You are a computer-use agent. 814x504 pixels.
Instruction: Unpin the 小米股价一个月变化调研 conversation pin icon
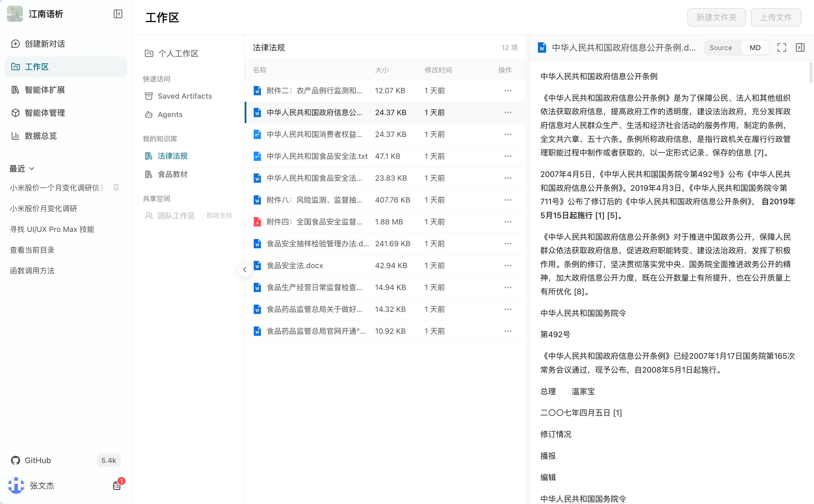coord(116,188)
